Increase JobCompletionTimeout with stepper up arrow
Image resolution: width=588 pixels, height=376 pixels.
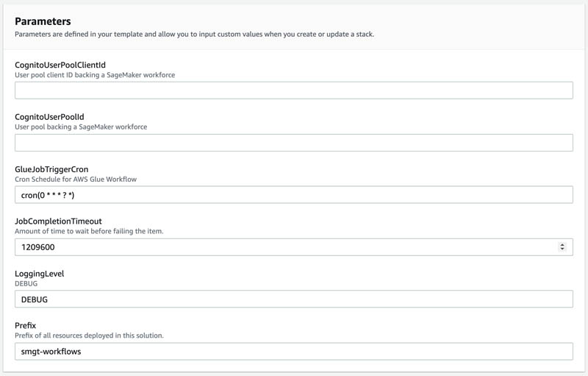tap(562, 245)
